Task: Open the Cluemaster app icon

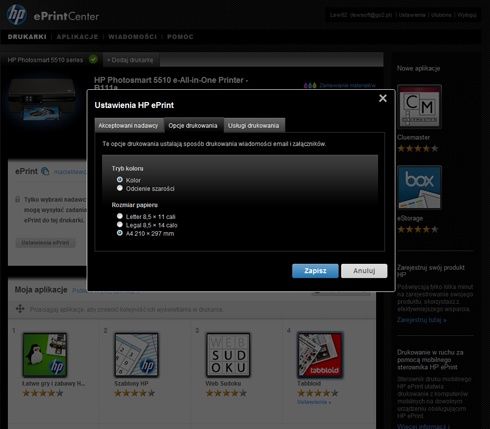Action: click(419, 107)
